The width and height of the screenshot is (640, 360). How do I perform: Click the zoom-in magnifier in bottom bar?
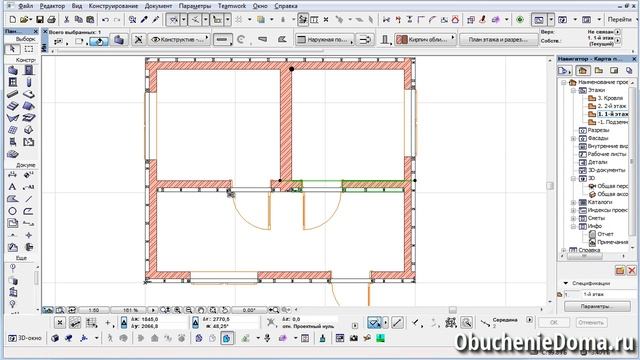click(178, 310)
